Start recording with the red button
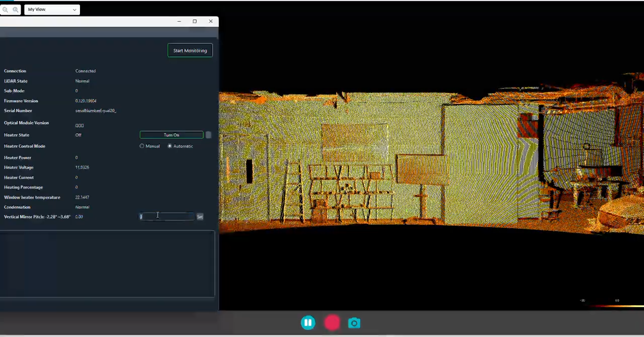644x337 pixels. [332, 323]
